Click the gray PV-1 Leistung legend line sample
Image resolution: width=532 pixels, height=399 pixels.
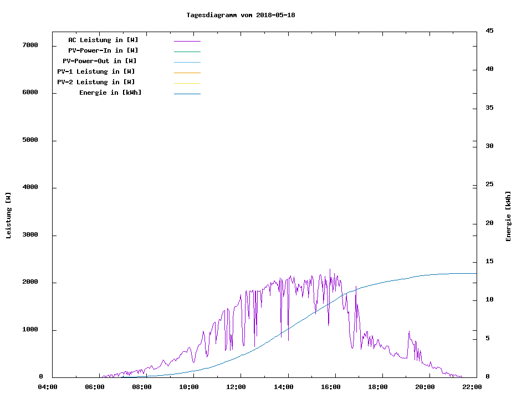pos(187,73)
